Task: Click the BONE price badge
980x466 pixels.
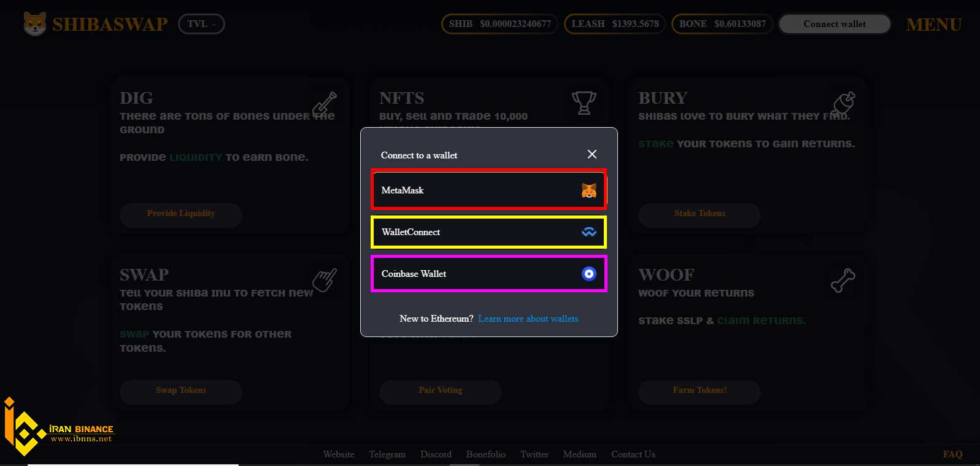Action: 722,24
